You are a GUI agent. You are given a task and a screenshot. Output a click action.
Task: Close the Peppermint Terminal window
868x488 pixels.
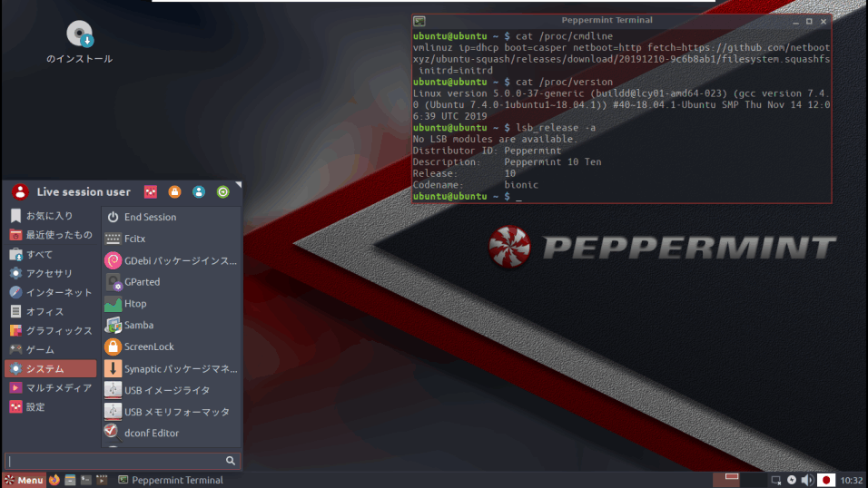[x=824, y=22]
